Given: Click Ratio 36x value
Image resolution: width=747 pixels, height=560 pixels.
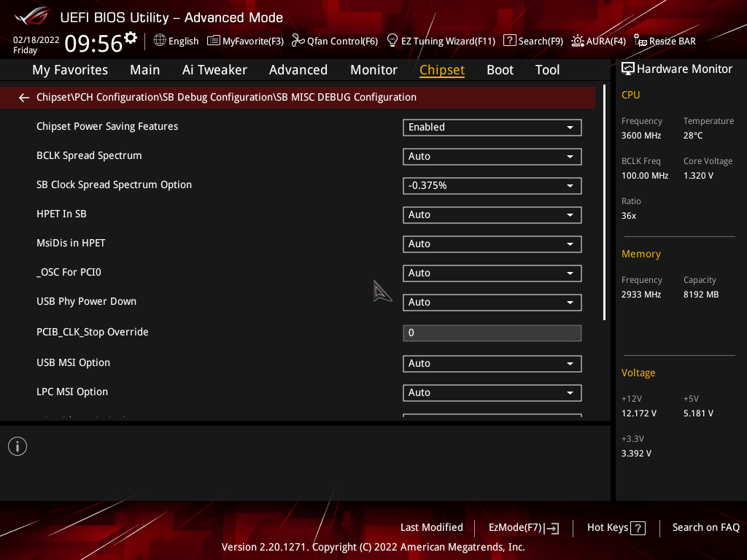Looking at the screenshot, I should point(628,216).
